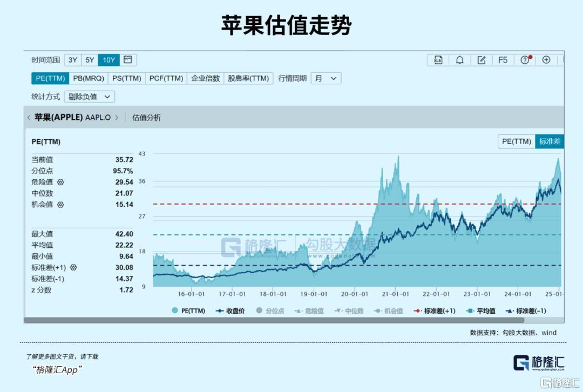The height and width of the screenshot is (392, 583).
Task: Toggle the 分位点 series in the legend
Action: [x=270, y=311]
